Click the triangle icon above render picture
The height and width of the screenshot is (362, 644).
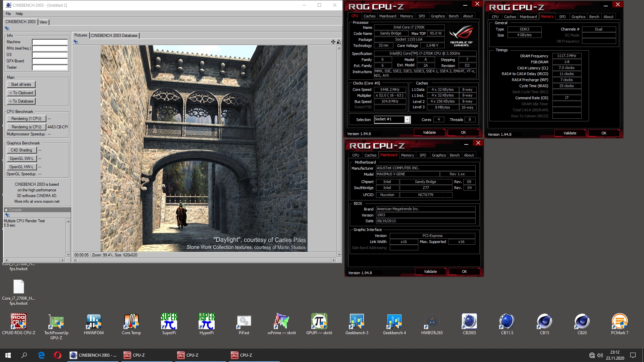(339, 42)
